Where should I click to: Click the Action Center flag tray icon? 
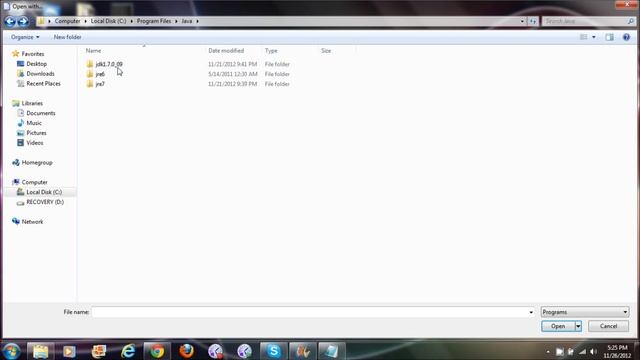[x=571, y=351]
